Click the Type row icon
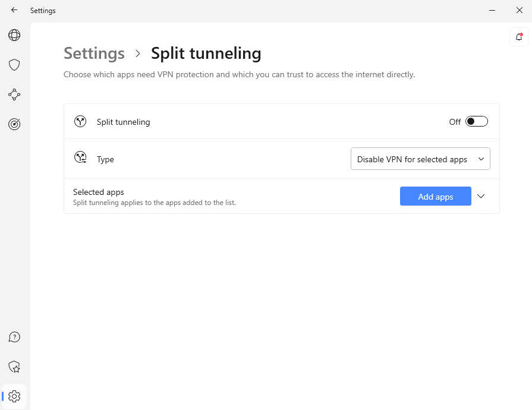 [80, 158]
